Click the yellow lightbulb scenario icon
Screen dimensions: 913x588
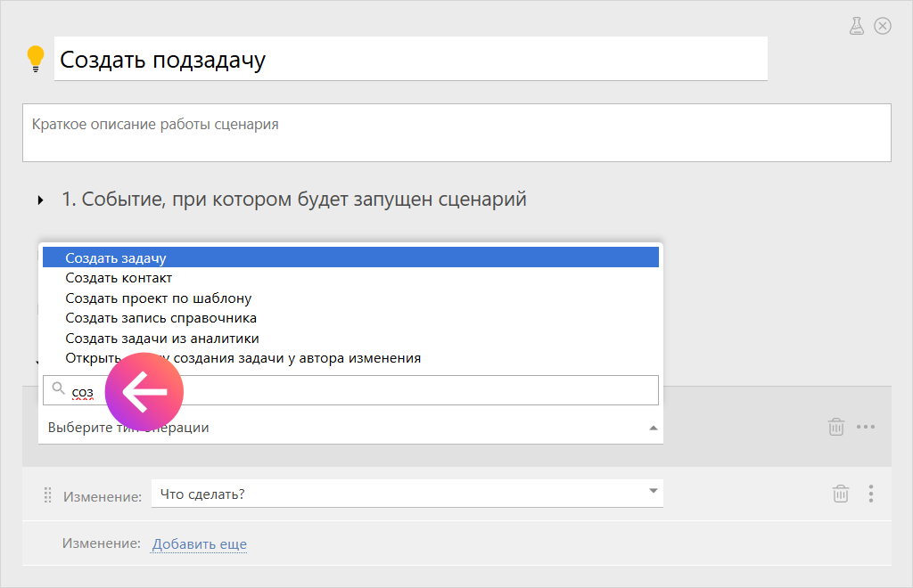[36, 59]
